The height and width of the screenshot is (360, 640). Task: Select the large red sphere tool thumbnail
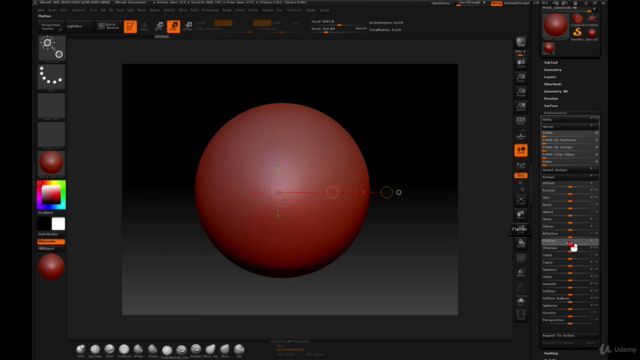(556, 25)
